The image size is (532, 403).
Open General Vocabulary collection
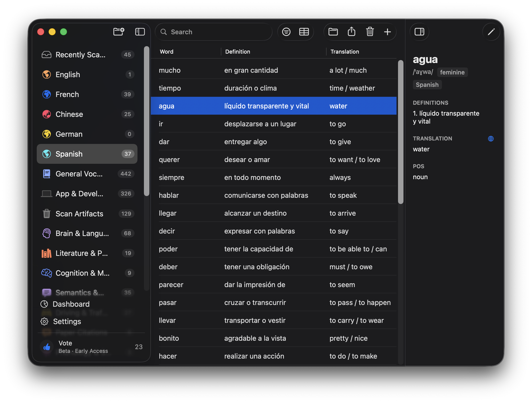pos(87,174)
